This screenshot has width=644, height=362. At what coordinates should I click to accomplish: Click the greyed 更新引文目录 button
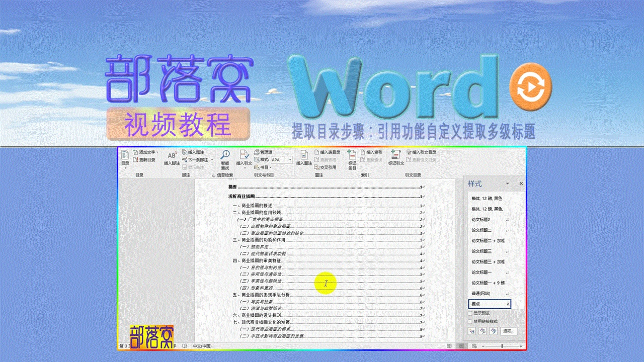click(422, 160)
